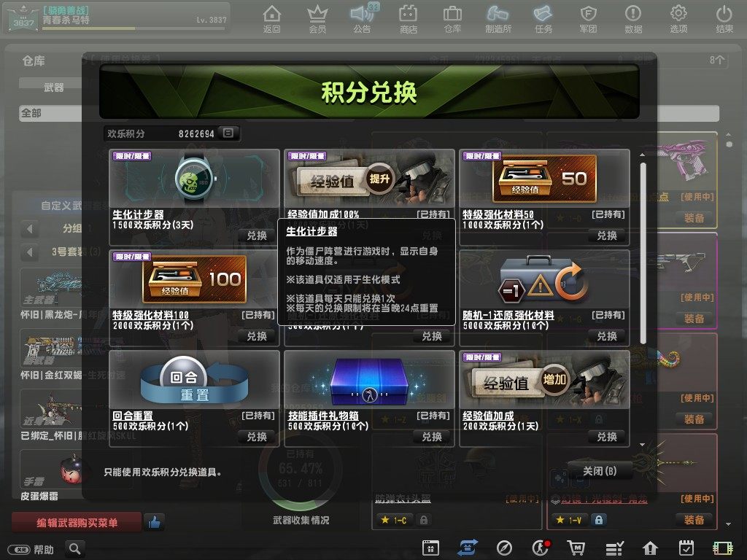Click the left arrow beside 分组
The width and height of the screenshot is (747, 560).
[x=30, y=229]
